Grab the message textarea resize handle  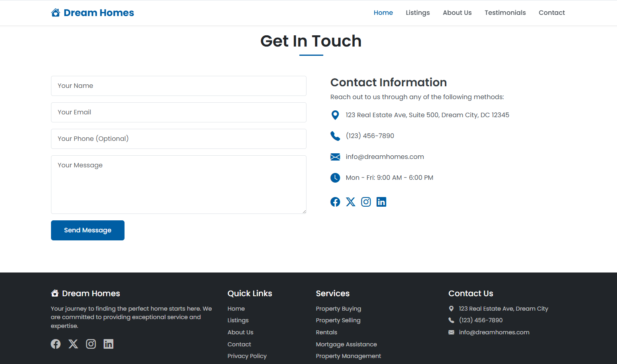[304, 211]
